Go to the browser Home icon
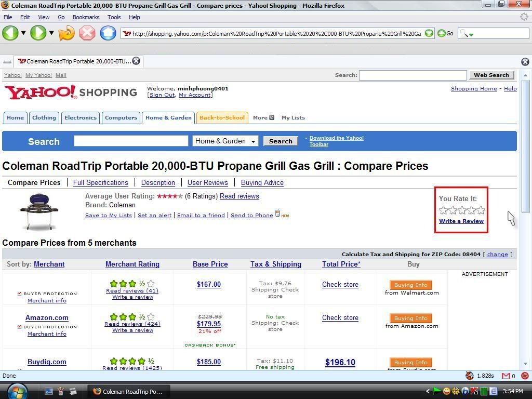532x399 pixels. (x=108, y=33)
